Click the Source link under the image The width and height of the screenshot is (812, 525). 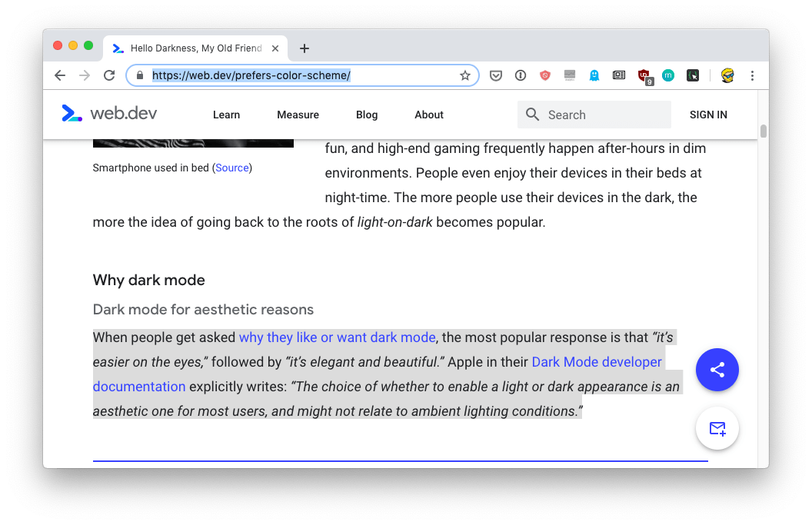tap(232, 167)
